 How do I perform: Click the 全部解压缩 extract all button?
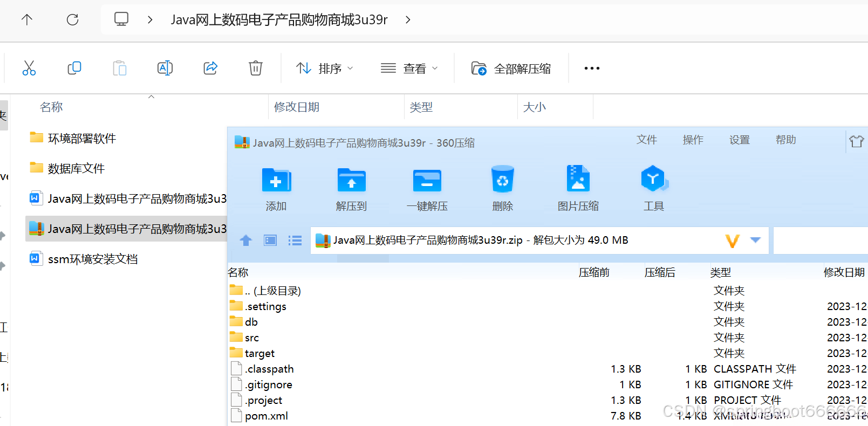[x=511, y=68]
